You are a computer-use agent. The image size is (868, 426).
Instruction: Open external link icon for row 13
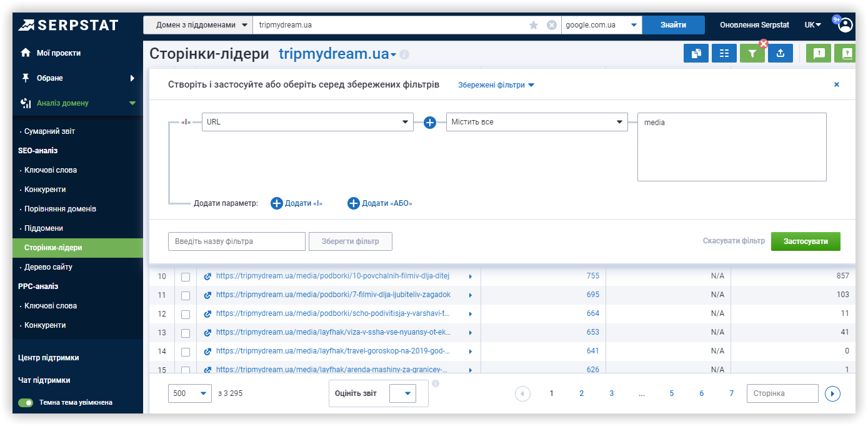pyautogui.click(x=208, y=332)
